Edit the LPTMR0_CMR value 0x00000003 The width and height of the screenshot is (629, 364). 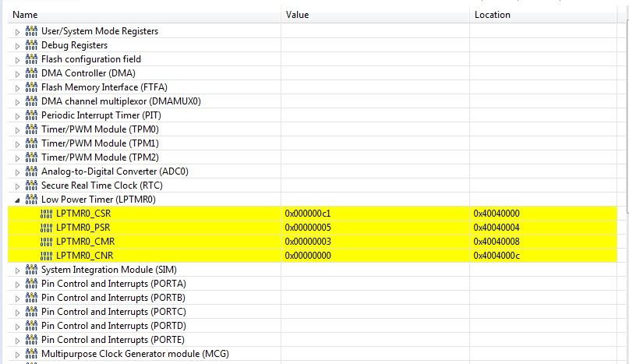(308, 242)
